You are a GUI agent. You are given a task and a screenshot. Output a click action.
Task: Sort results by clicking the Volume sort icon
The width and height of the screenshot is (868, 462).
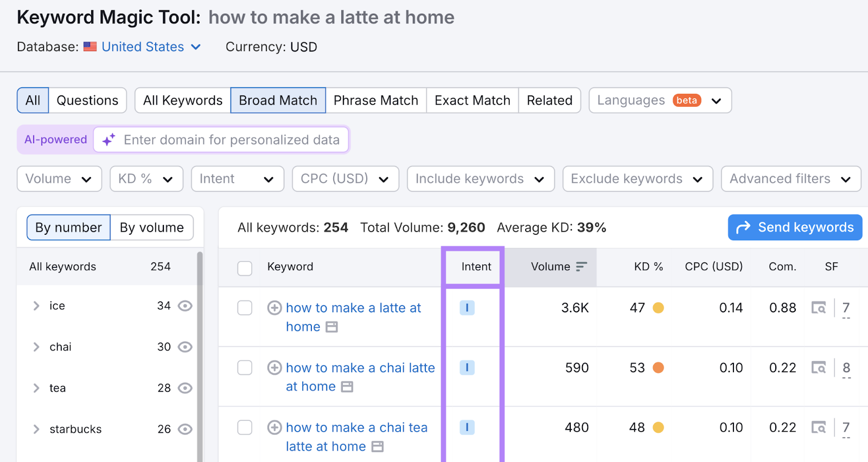pos(581,266)
